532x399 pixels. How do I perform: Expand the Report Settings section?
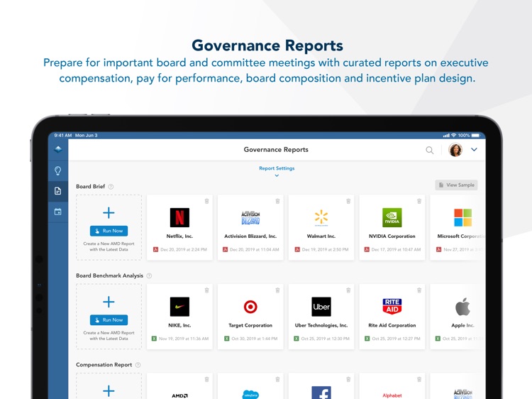coord(277,171)
